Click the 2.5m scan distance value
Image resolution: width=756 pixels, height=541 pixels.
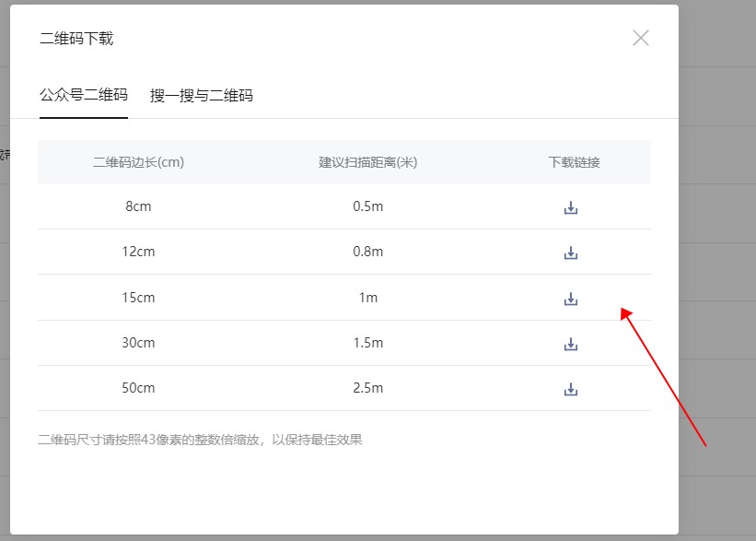coord(368,388)
